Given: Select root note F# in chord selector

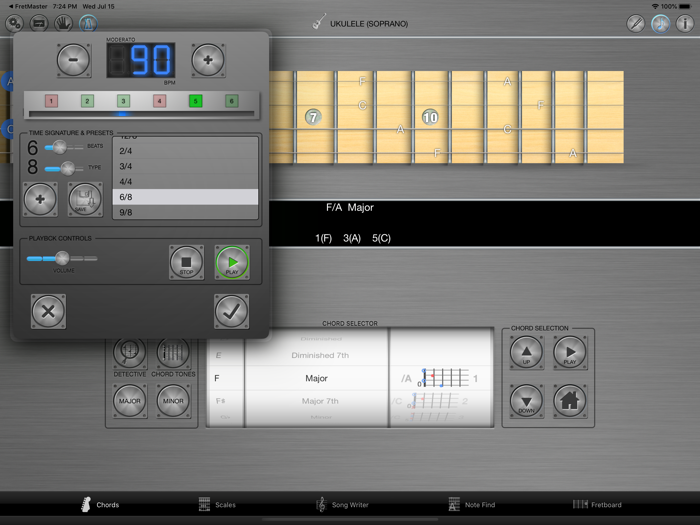Looking at the screenshot, I should coord(221,401).
